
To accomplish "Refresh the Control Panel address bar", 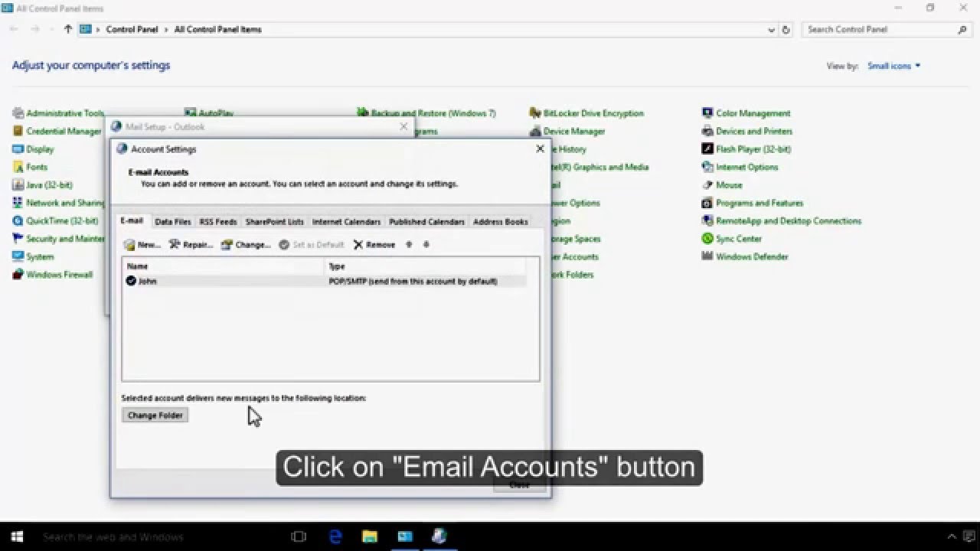I will point(786,30).
